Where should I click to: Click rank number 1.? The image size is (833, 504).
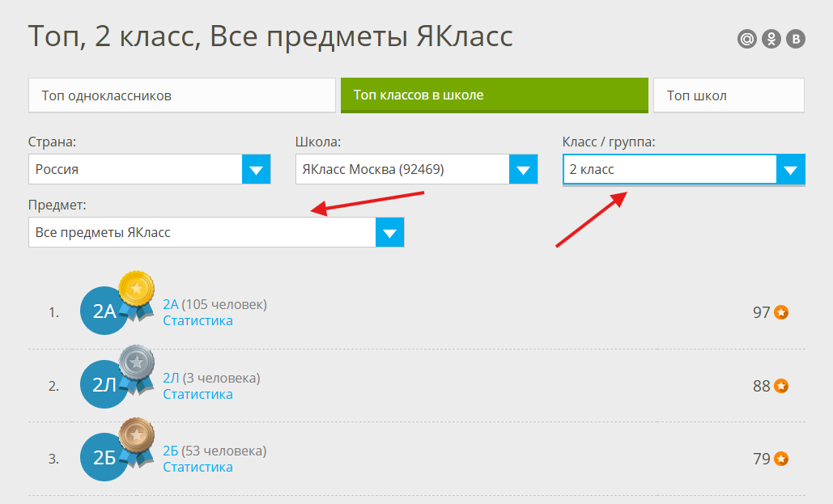tap(53, 312)
